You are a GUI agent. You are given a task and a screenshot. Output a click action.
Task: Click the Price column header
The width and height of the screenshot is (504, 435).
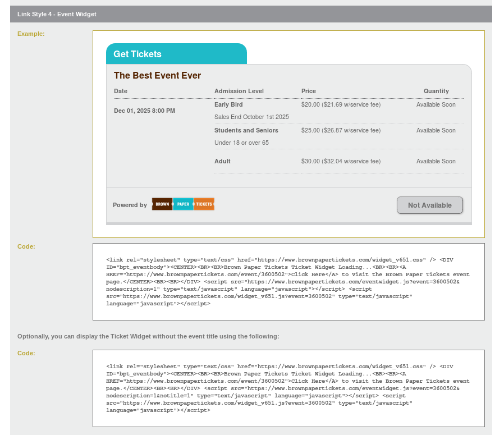(309, 91)
